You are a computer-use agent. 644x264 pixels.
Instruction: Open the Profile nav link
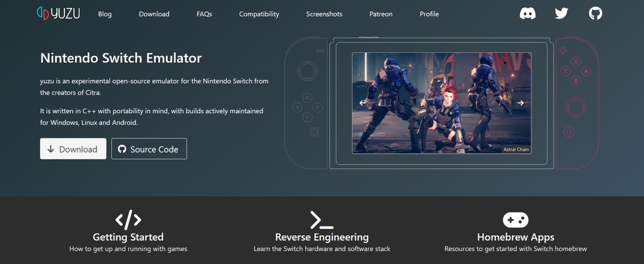pos(429,14)
